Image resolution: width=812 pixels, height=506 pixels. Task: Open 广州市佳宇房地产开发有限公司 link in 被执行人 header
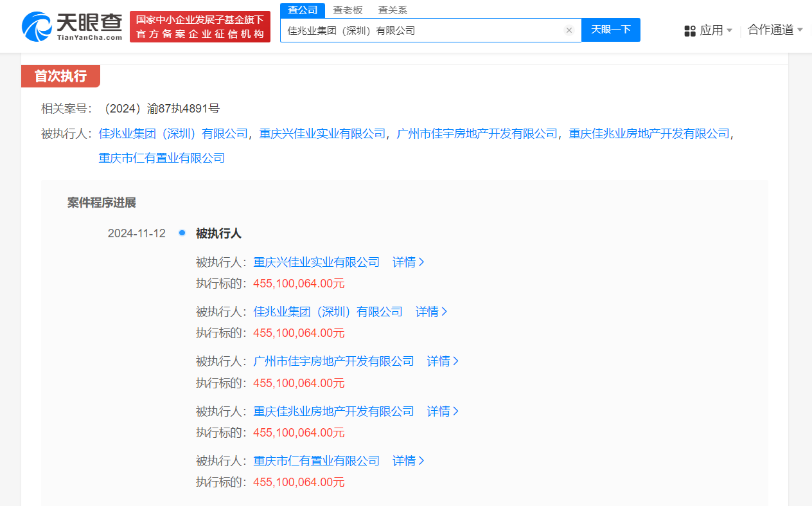(x=477, y=134)
